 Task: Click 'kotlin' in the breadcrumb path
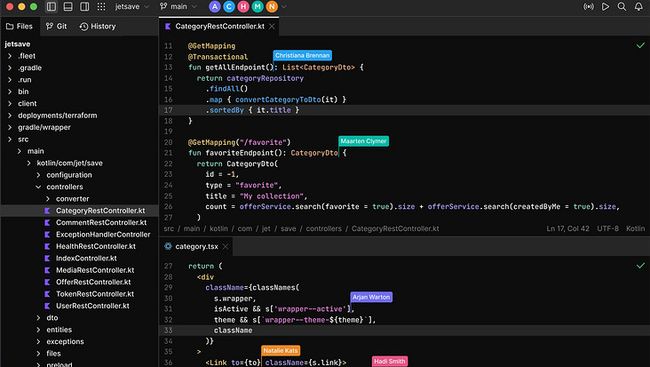click(x=218, y=228)
